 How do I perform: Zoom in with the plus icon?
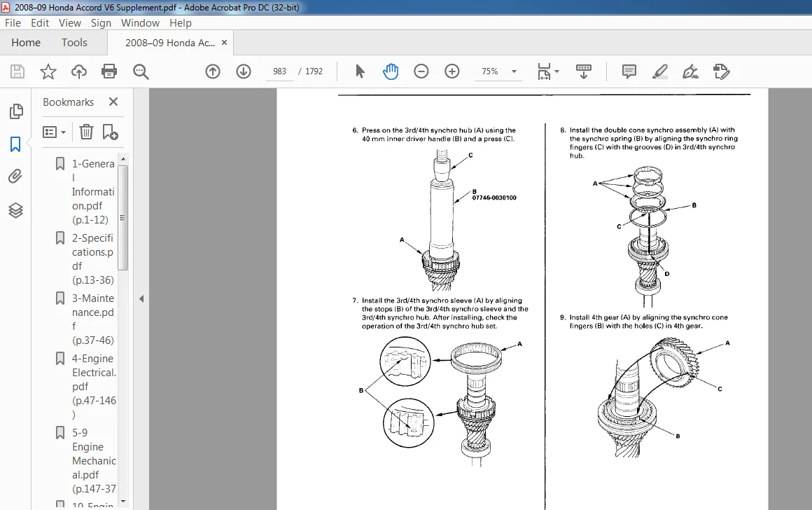pos(452,71)
